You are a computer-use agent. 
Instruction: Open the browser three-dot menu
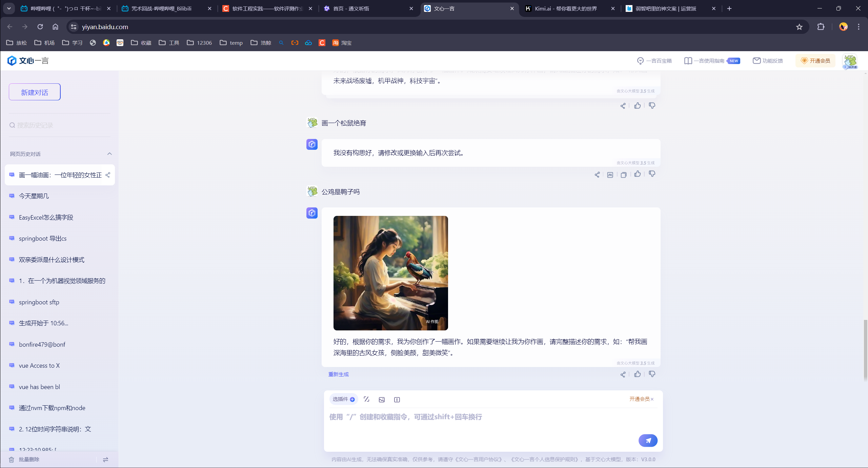(x=859, y=27)
